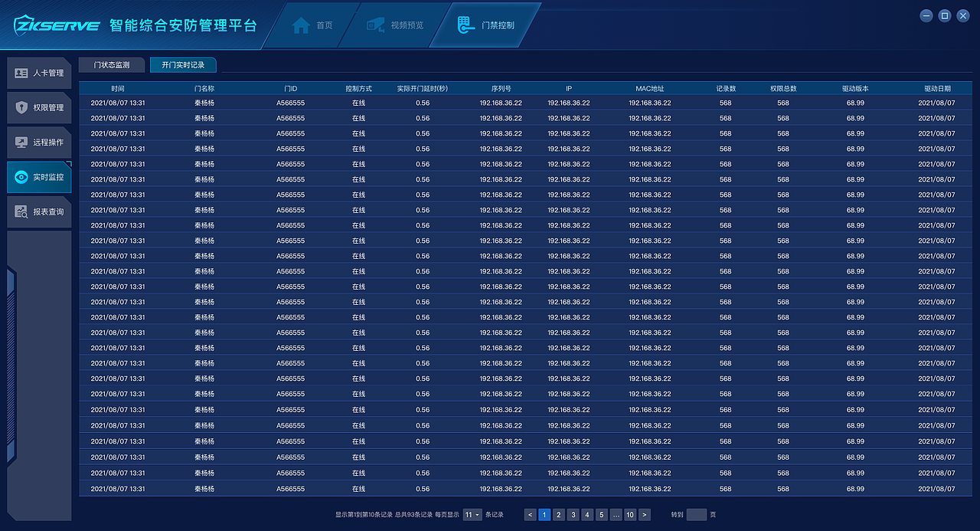Open the 每页显示 page-size dropdown
Screen dimensions: 980x531
pos(472,515)
